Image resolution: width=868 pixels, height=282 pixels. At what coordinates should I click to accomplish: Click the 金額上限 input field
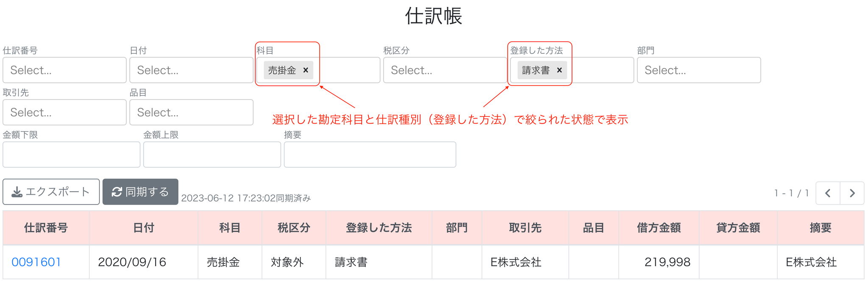point(212,155)
